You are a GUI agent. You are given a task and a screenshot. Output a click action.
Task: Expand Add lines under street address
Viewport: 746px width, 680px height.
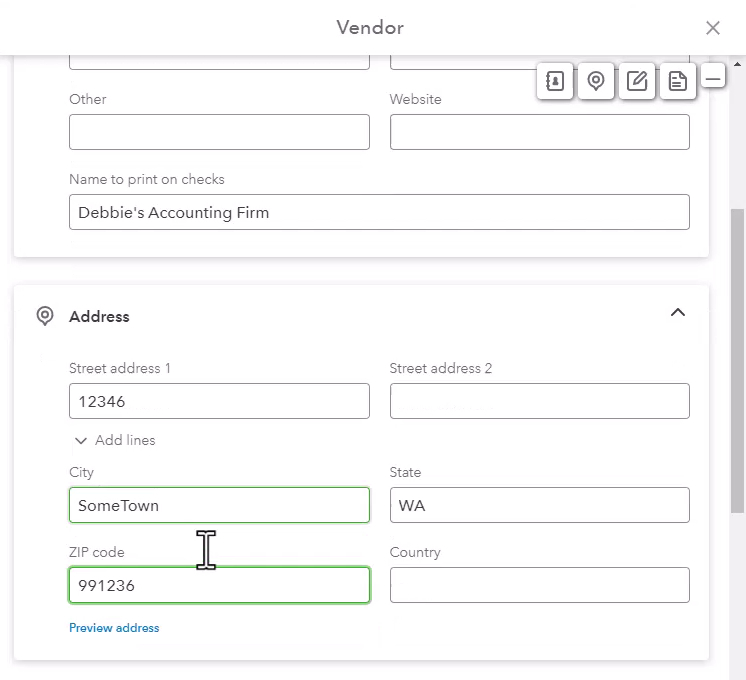125,440
